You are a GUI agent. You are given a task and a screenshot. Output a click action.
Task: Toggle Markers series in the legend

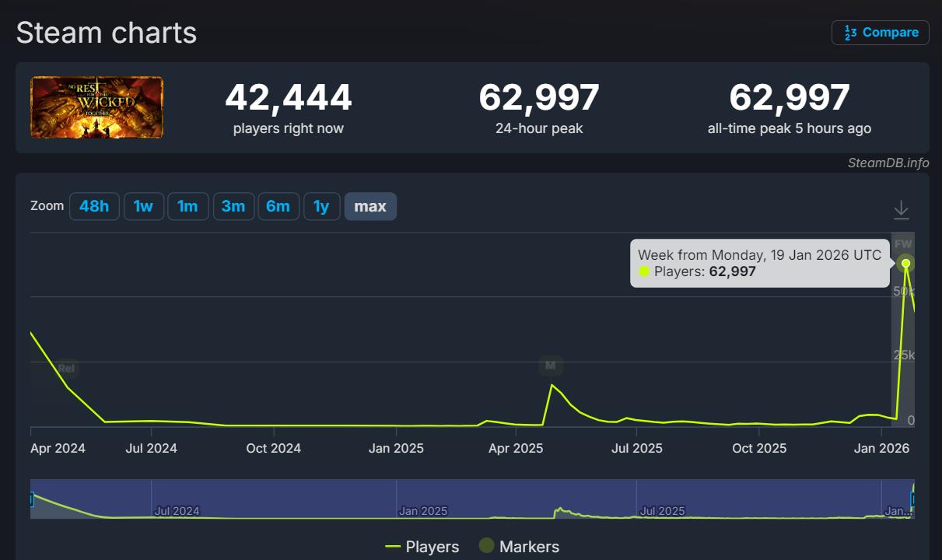click(519, 547)
